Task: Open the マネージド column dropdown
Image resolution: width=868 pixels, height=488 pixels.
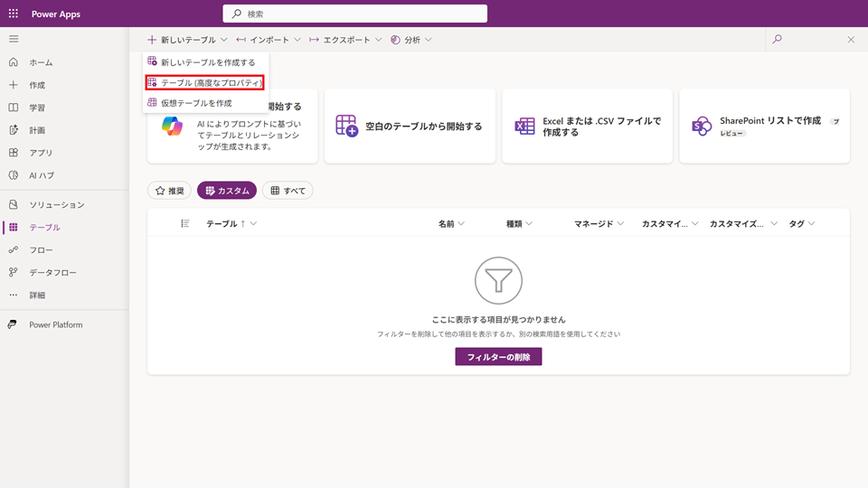Action: pos(599,223)
